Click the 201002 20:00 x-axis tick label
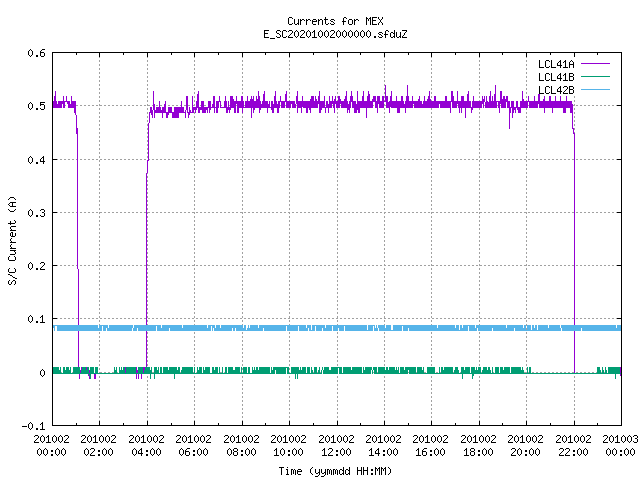The width and height of the screenshot is (640, 480). (525, 446)
